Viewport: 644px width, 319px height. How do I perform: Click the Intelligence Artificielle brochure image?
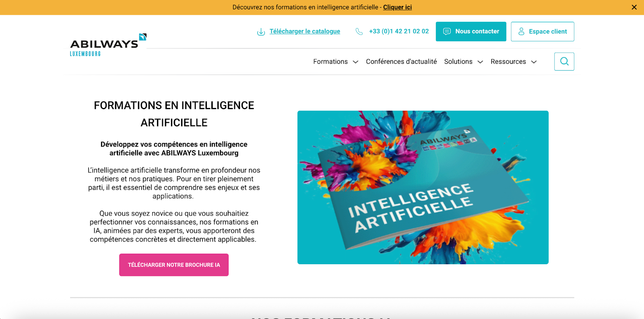pyautogui.click(x=423, y=187)
